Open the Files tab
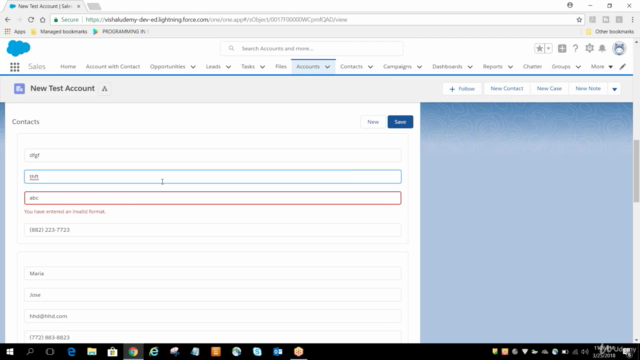The width and height of the screenshot is (640, 360). (281, 67)
